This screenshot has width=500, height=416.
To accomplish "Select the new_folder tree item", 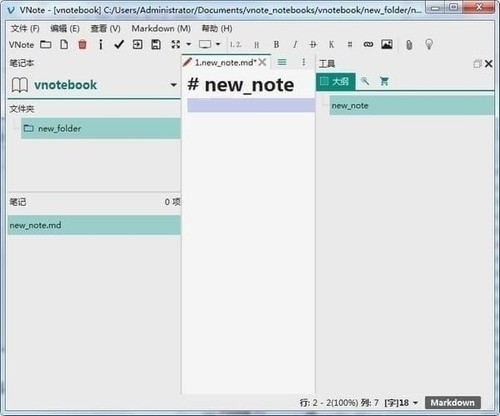I will 101,128.
